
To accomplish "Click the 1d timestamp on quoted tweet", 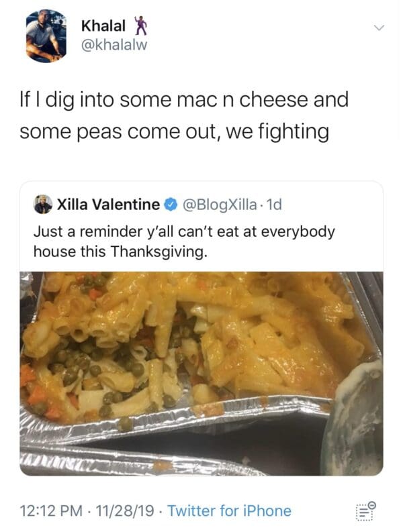I will (274, 205).
